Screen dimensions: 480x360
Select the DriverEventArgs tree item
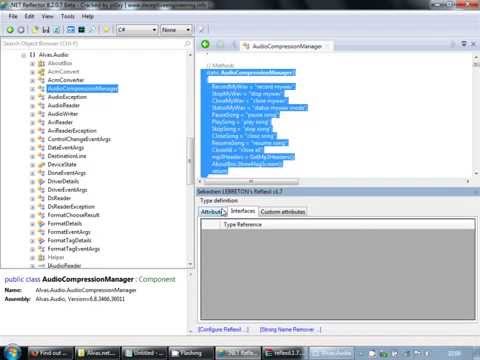[67, 190]
